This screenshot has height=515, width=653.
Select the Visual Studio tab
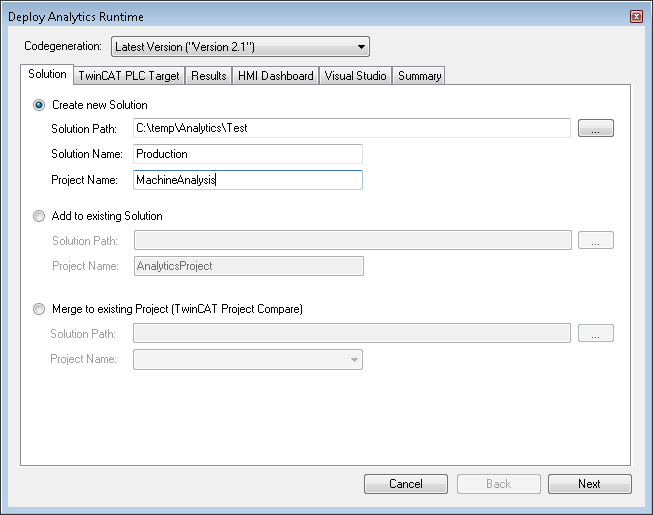click(x=356, y=76)
